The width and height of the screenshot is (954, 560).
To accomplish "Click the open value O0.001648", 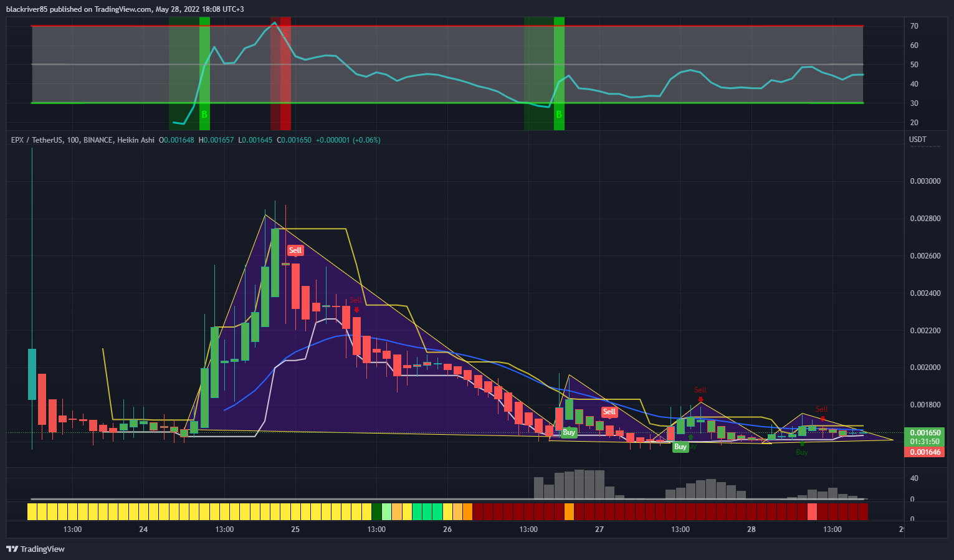I will (x=176, y=140).
